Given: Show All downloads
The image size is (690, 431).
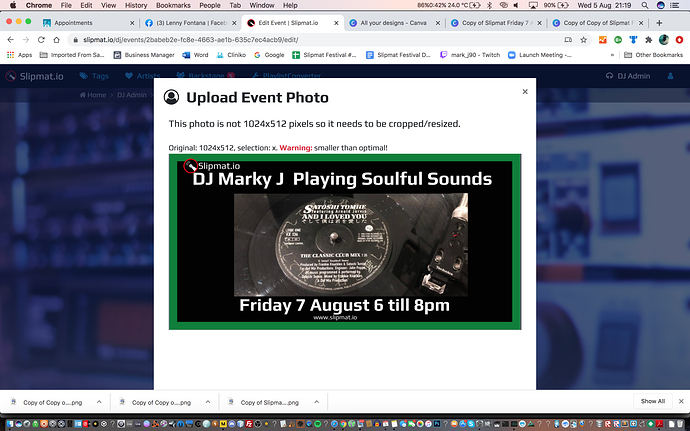Looking at the screenshot, I should (653, 401).
